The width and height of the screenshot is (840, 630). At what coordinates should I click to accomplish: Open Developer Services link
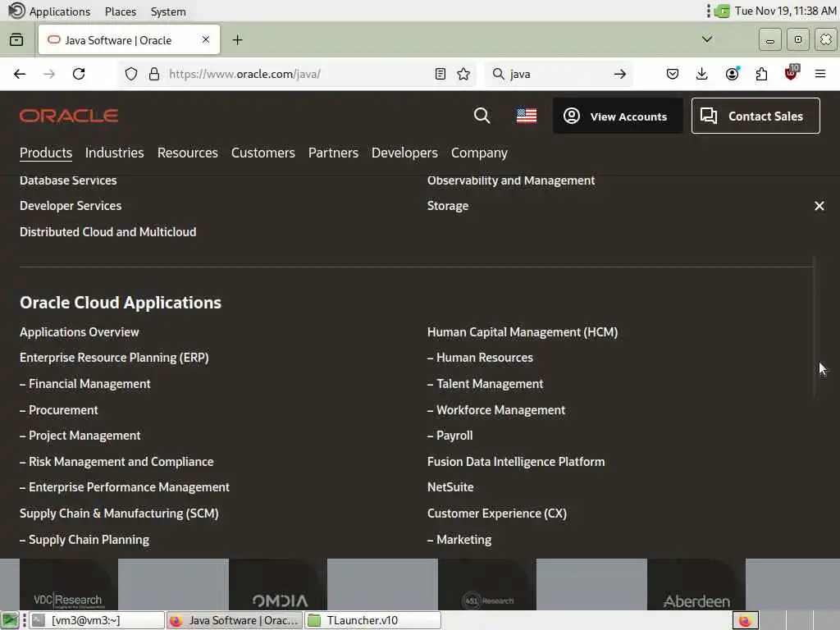pyautogui.click(x=71, y=206)
